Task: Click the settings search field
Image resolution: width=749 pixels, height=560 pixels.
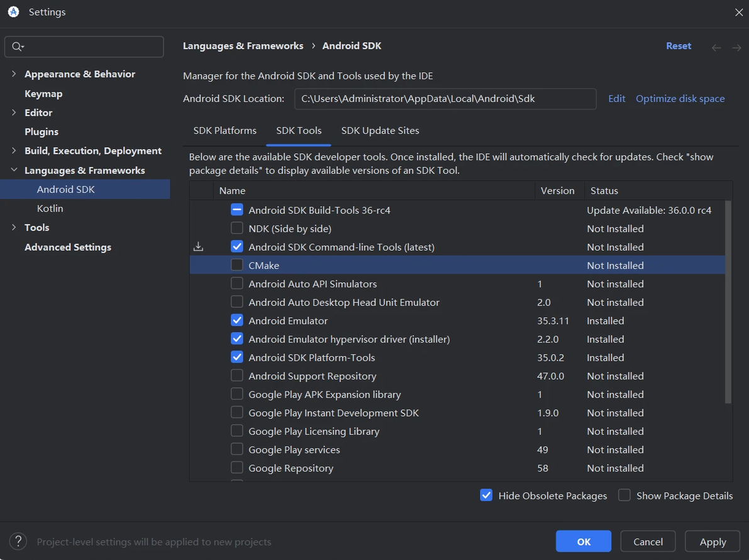Action: (x=84, y=47)
